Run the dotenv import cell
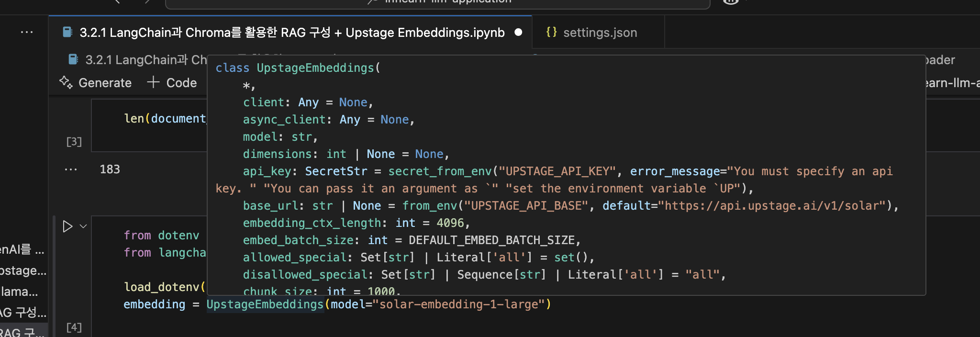 point(67,226)
